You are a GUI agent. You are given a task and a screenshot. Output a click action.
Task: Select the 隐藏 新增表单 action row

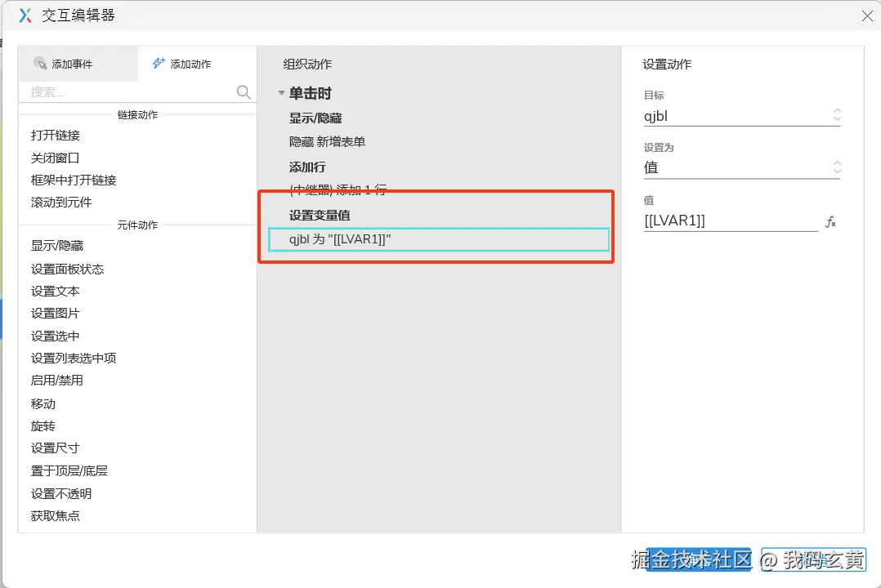coord(327,142)
